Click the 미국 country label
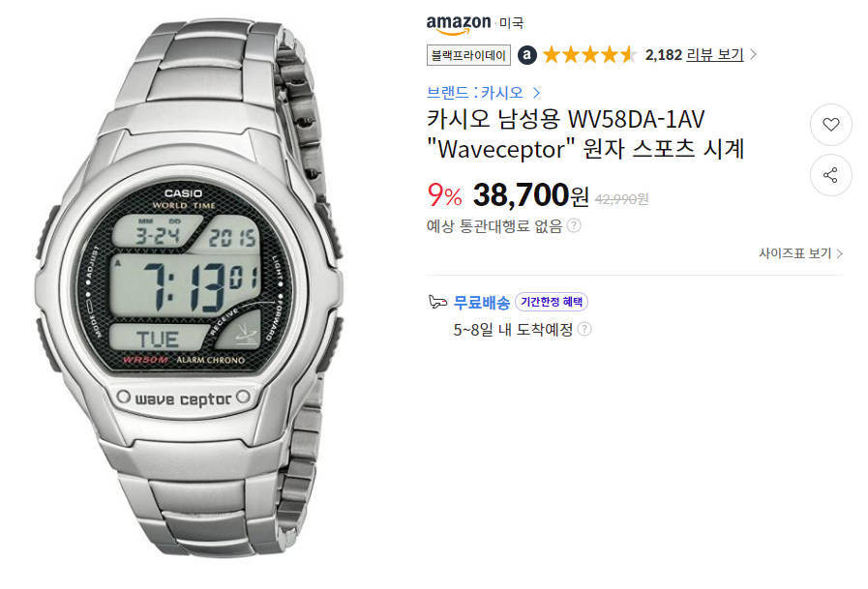868x589 pixels. [511, 23]
